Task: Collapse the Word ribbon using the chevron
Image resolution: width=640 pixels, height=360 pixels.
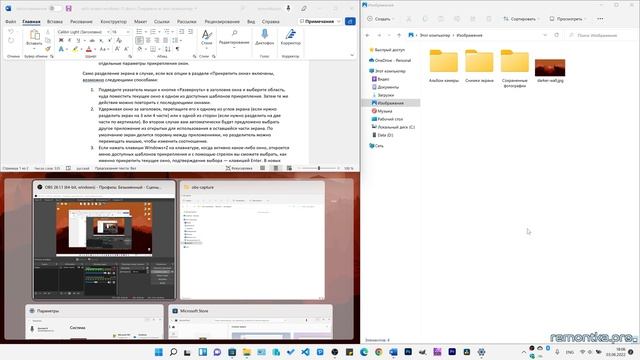Action: coord(352,55)
